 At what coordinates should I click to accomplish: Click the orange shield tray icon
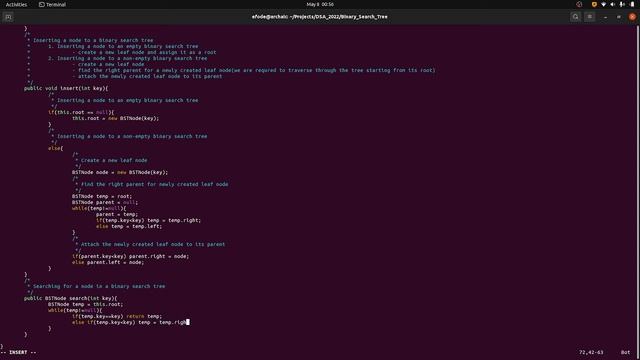pyautogui.click(x=594, y=4)
